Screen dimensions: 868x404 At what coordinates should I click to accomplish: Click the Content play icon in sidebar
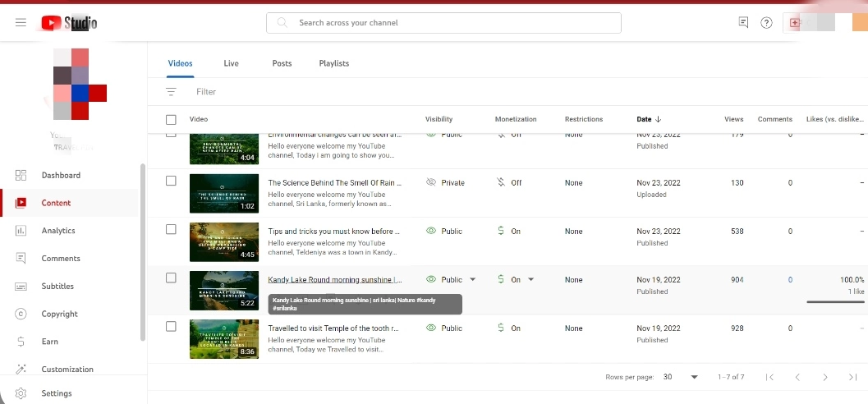pos(21,203)
